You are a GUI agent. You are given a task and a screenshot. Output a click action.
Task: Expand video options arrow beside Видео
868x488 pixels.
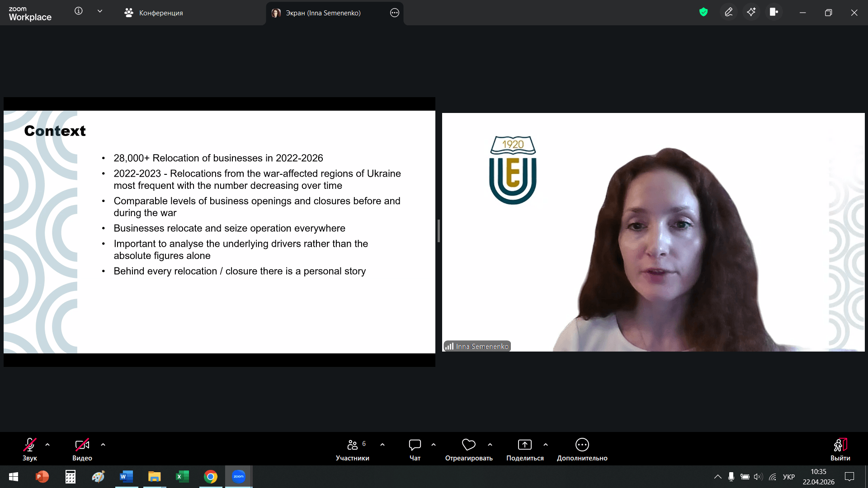[103, 445]
